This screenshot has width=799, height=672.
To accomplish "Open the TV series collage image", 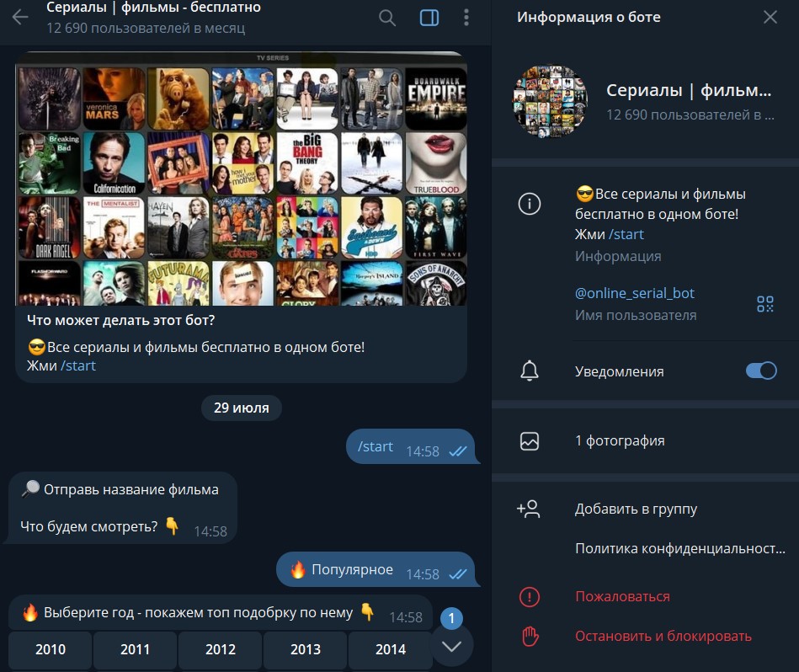I will (241, 178).
